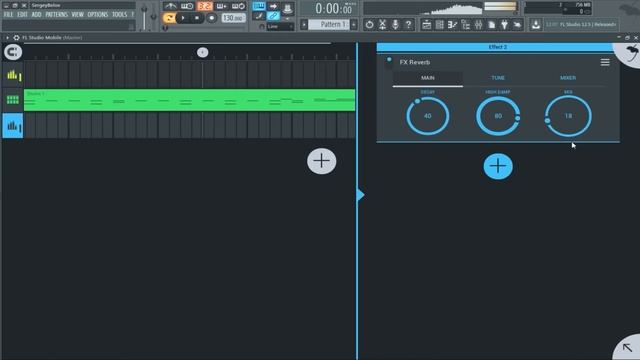Open the channel rack icon
The height and width of the screenshot is (360, 640).
coord(440,25)
